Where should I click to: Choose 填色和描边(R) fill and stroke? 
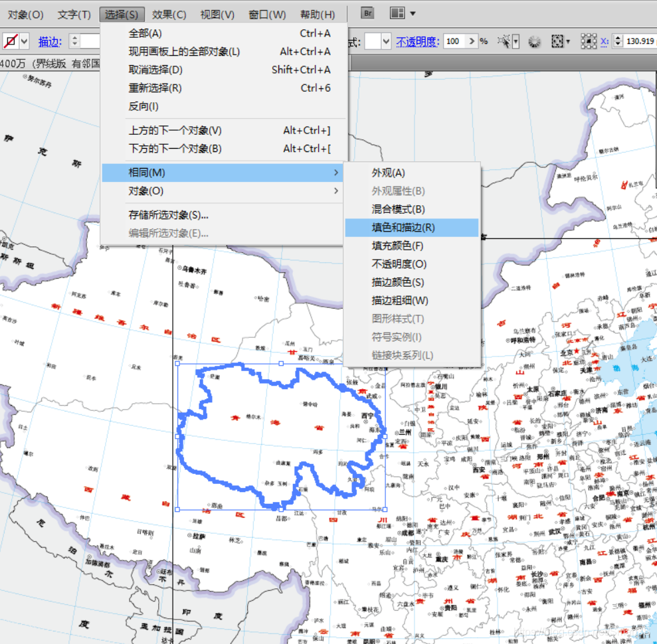pyautogui.click(x=412, y=227)
